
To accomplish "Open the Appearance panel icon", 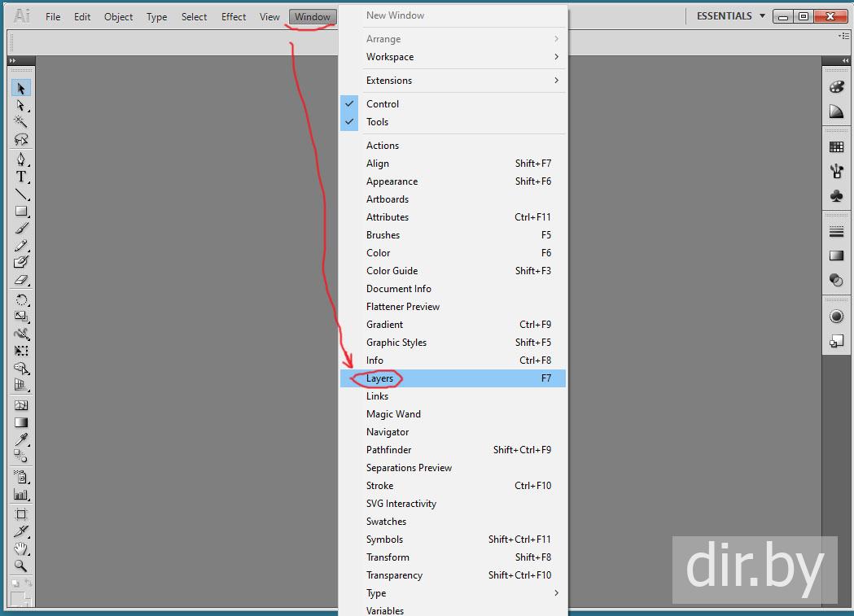I will [x=837, y=317].
